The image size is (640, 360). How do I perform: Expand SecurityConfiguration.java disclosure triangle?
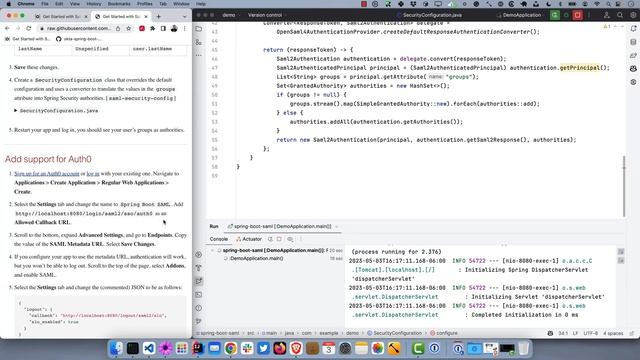click(16, 111)
